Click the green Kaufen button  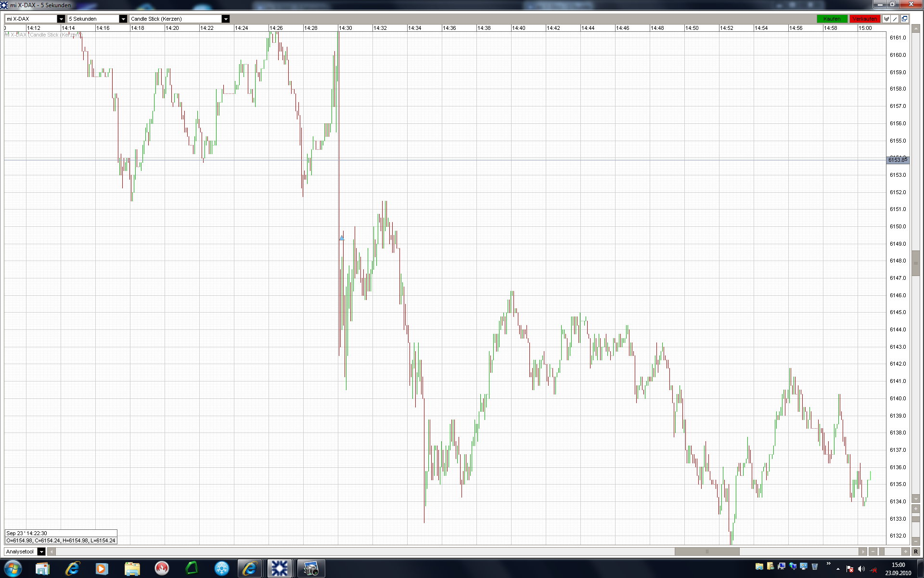[832, 19]
